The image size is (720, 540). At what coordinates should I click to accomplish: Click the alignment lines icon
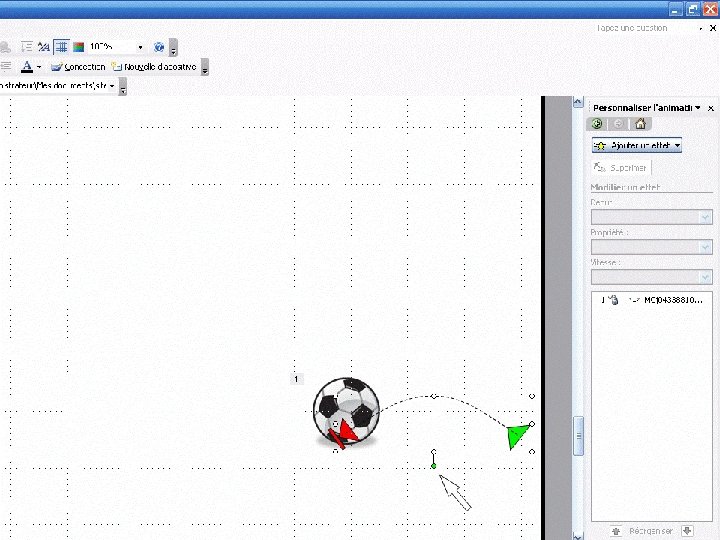[6, 67]
